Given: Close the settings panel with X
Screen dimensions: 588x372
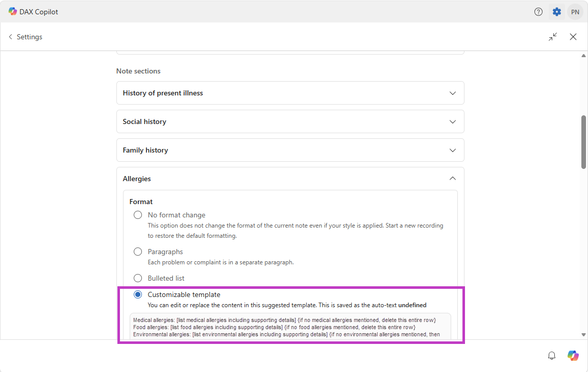Looking at the screenshot, I should [x=573, y=37].
